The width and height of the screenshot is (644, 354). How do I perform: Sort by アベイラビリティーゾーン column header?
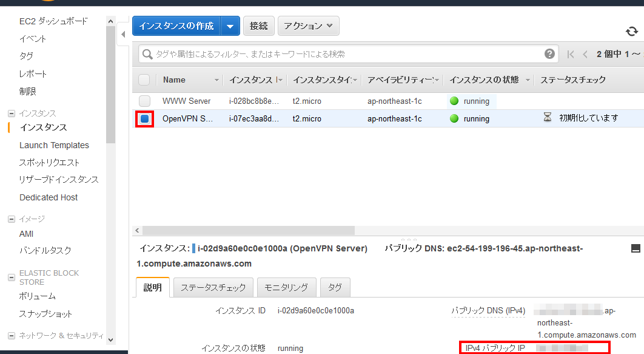click(x=403, y=80)
